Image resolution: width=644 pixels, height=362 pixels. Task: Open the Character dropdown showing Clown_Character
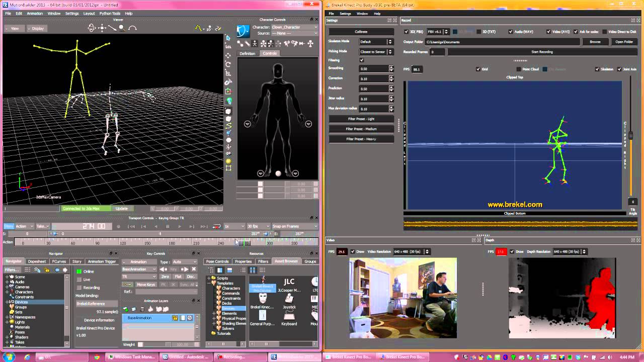[x=294, y=27]
